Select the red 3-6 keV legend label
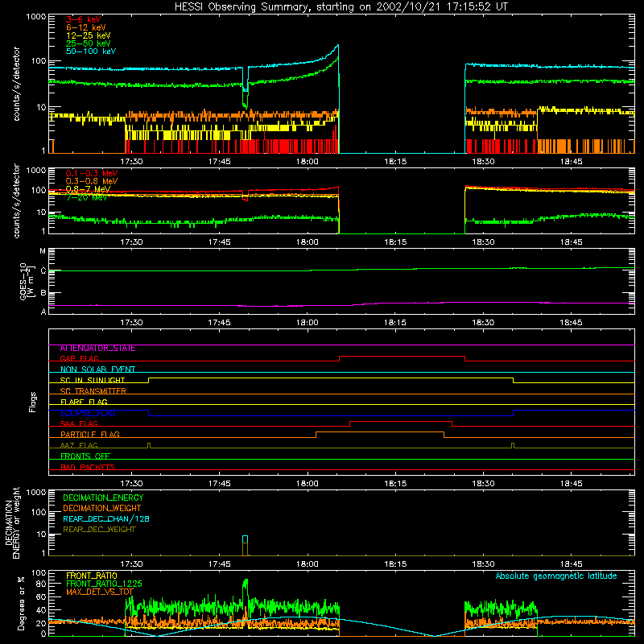This screenshot has width=644, height=644. (x=84, y=19)
